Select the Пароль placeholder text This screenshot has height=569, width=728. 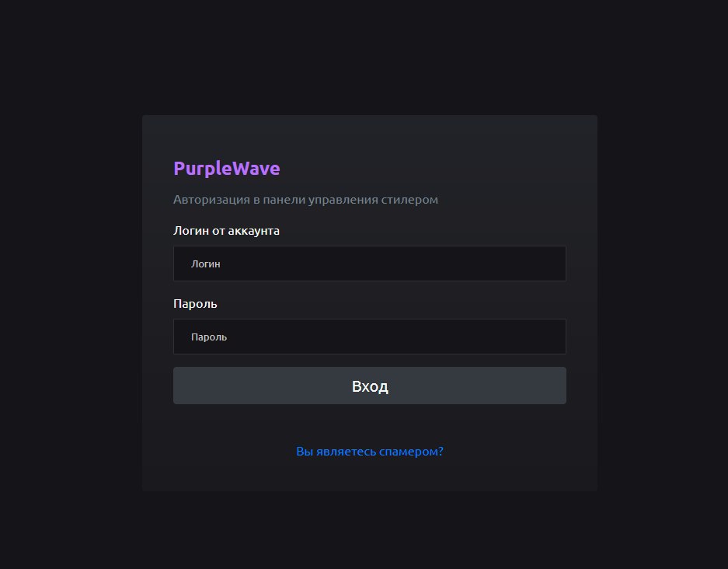click(209, 337)
